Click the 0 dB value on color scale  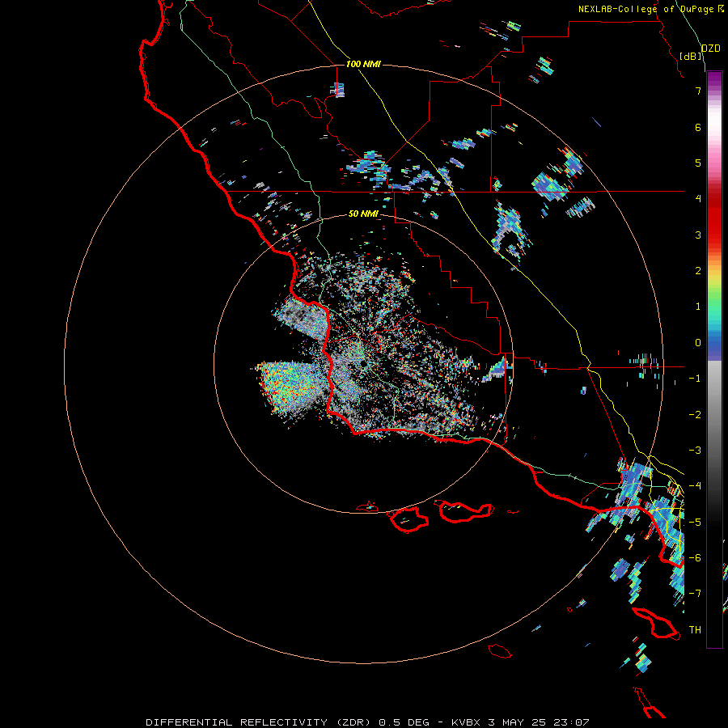tap(698, 343)
